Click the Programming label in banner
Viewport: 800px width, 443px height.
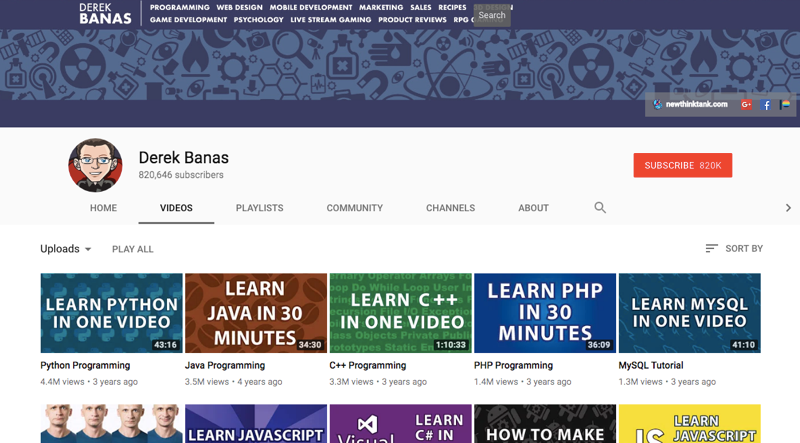pyautogui.click(x=180, y=8)
